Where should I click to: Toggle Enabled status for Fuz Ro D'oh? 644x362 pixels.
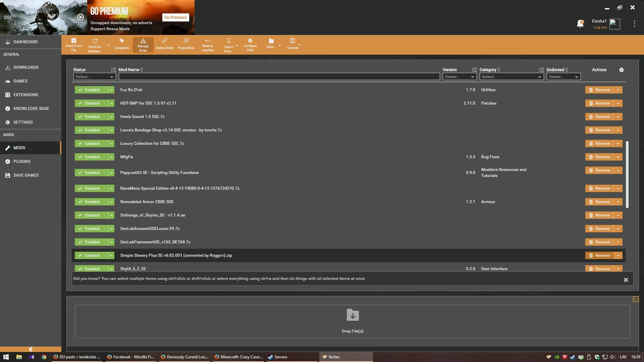pos(91,90)
